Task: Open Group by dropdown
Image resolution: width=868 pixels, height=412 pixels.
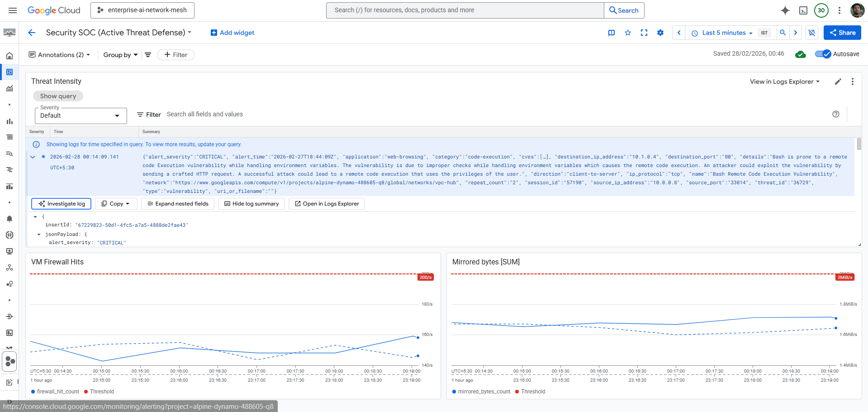Action: tap(120, 55)
